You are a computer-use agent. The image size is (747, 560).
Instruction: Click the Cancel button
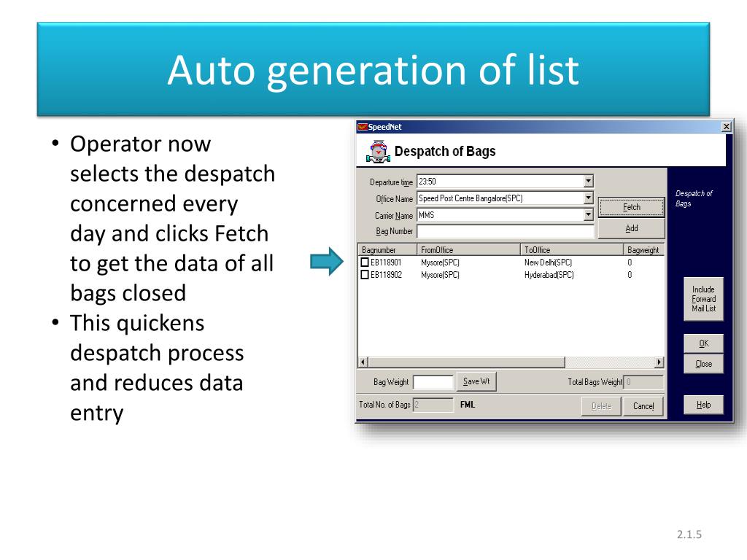click(x=643, y=406)
